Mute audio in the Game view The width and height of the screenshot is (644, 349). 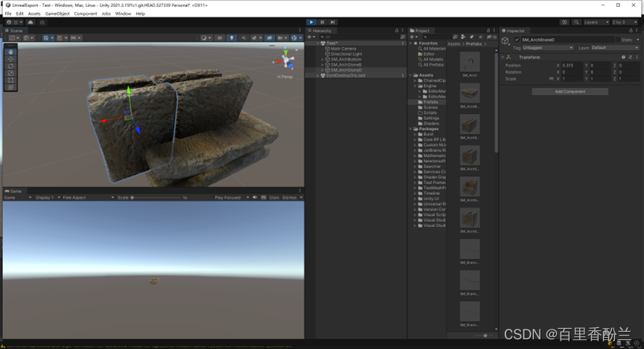(255, 198)
